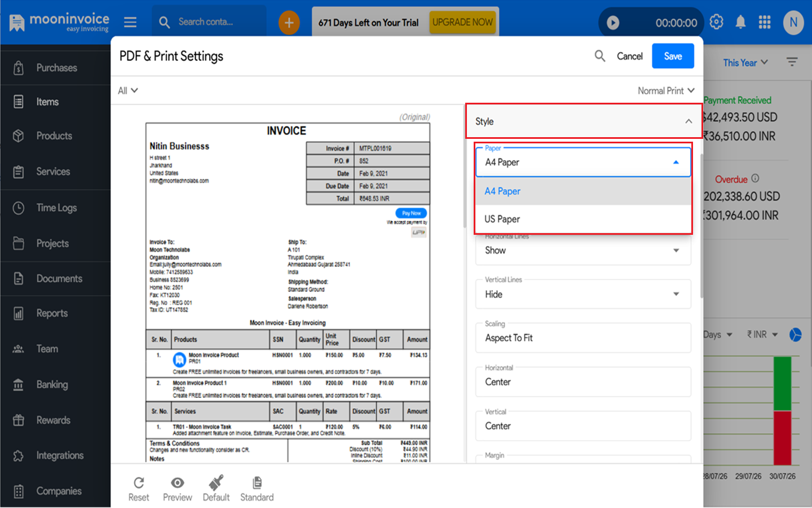812x508 pixels.
Task: Click the Integrations puzzle icon
Action: pos(19,456)
